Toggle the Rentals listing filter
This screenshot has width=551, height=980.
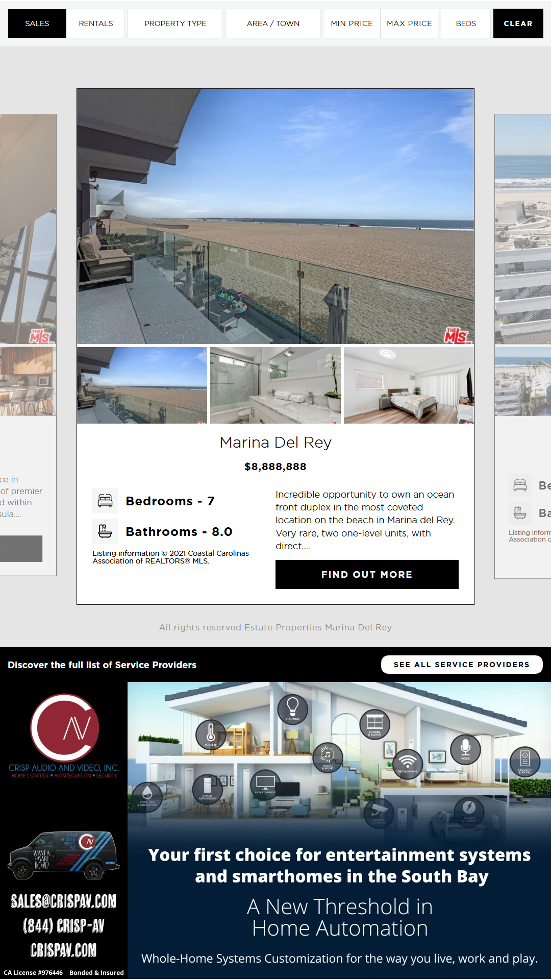[96, 23]
